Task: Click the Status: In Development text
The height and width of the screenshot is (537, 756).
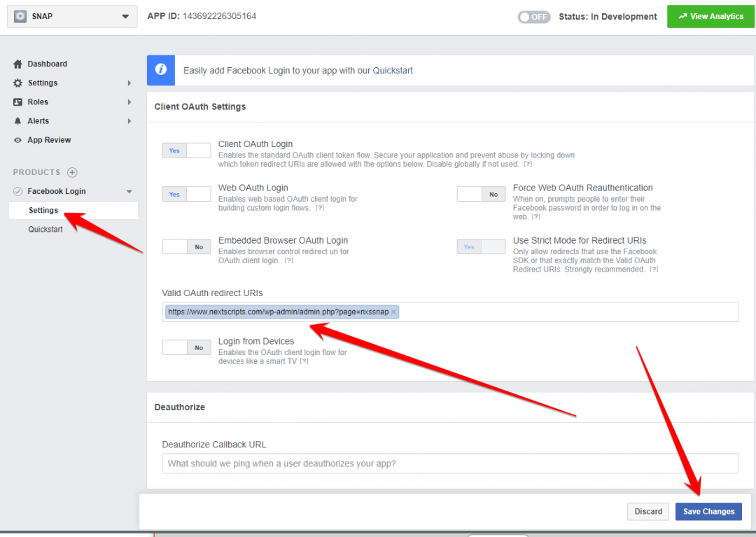Action: (x=608, y=17)
